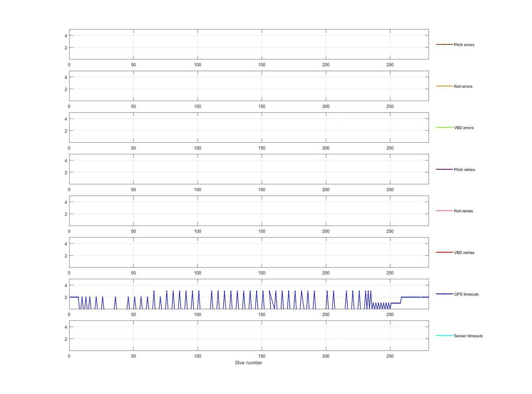Click the GPS timeouts data line plateau after dive 260
Screen dimensions: 532x394
pos(415,297)
